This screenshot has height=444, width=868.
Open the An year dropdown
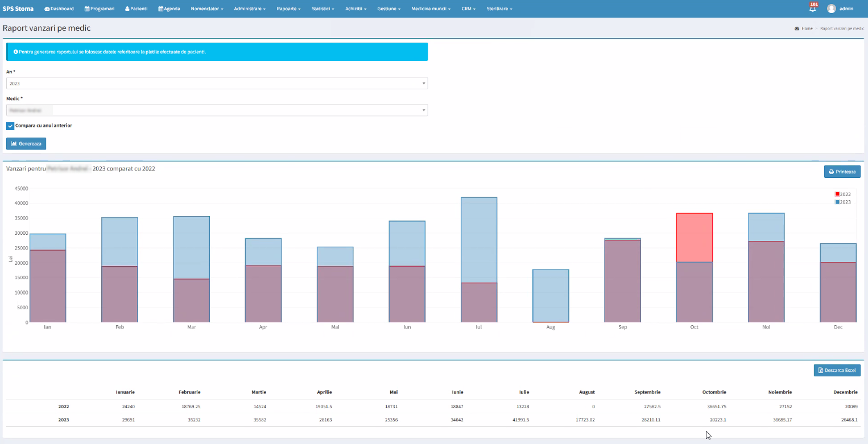tap(217, 84)
